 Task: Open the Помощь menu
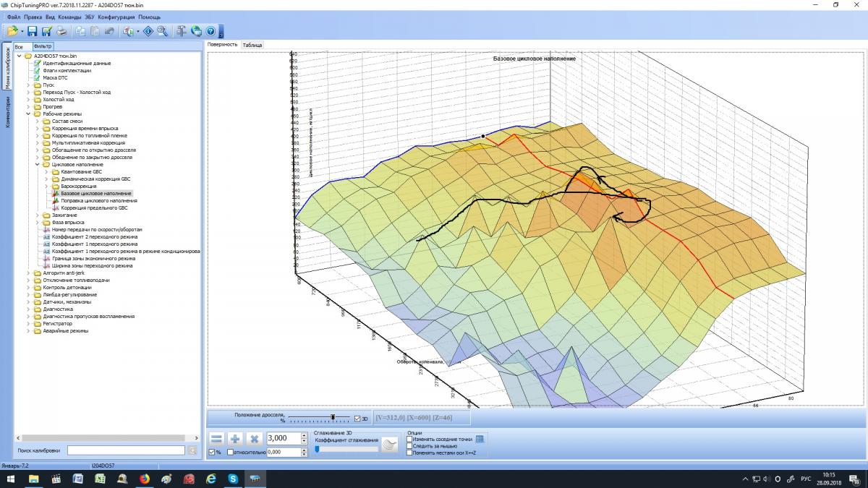click(x=149, y=17)
